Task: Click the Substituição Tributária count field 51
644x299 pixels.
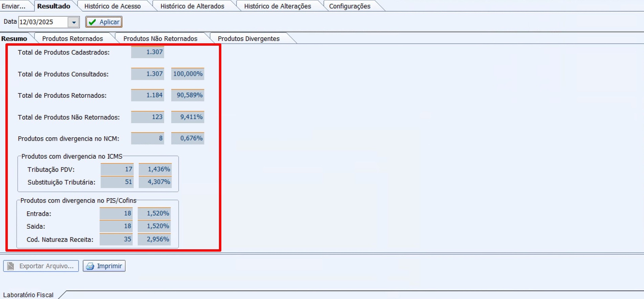Action: tap(117, 182)
